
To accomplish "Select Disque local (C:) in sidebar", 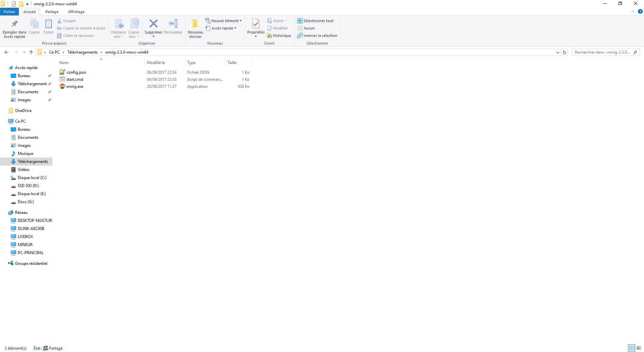I will [x=32, y=178].
